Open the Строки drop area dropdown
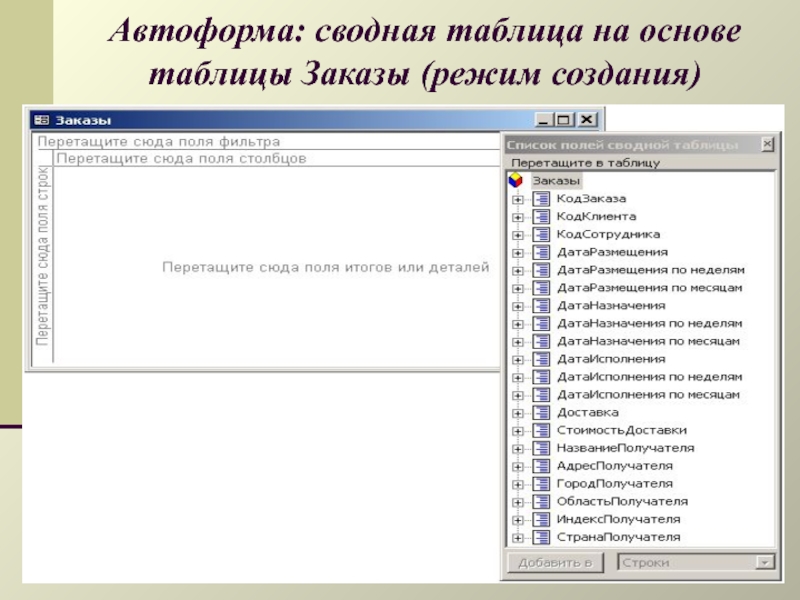 766,563
